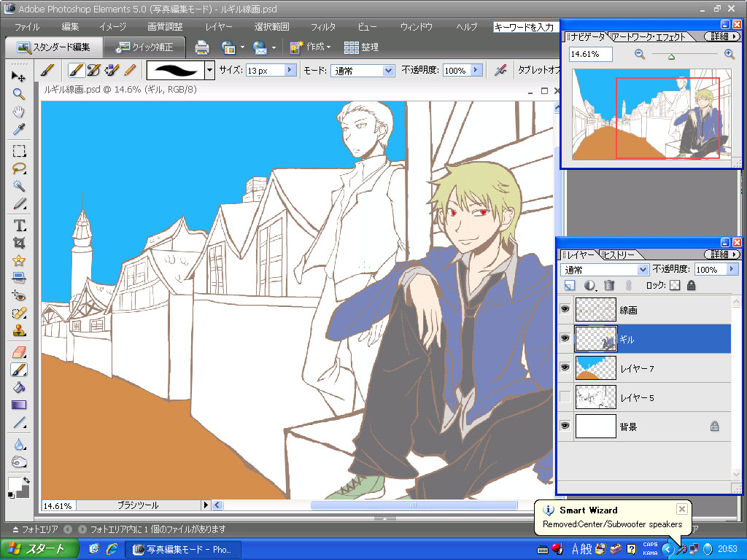Click the スタンダード編集 button
The height and width of the screenshot is (560, 747).
53,47
